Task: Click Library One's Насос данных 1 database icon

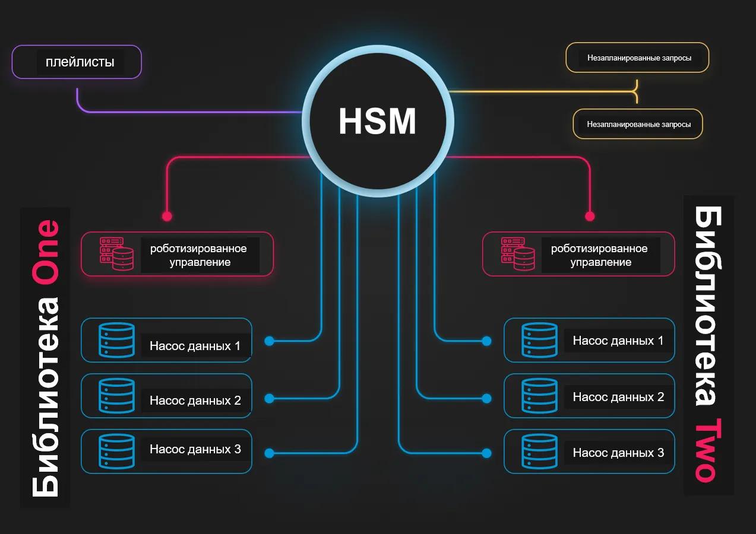Action: tap(116, 340)
